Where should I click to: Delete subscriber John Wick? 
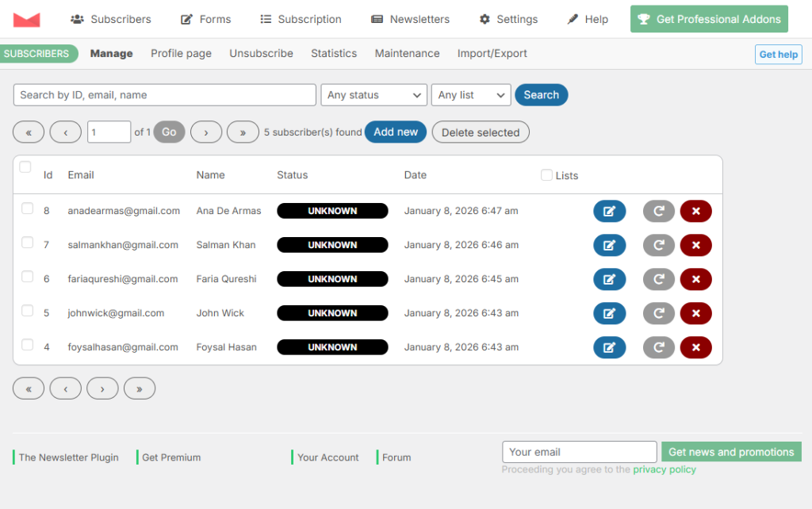tap(696, 314)
